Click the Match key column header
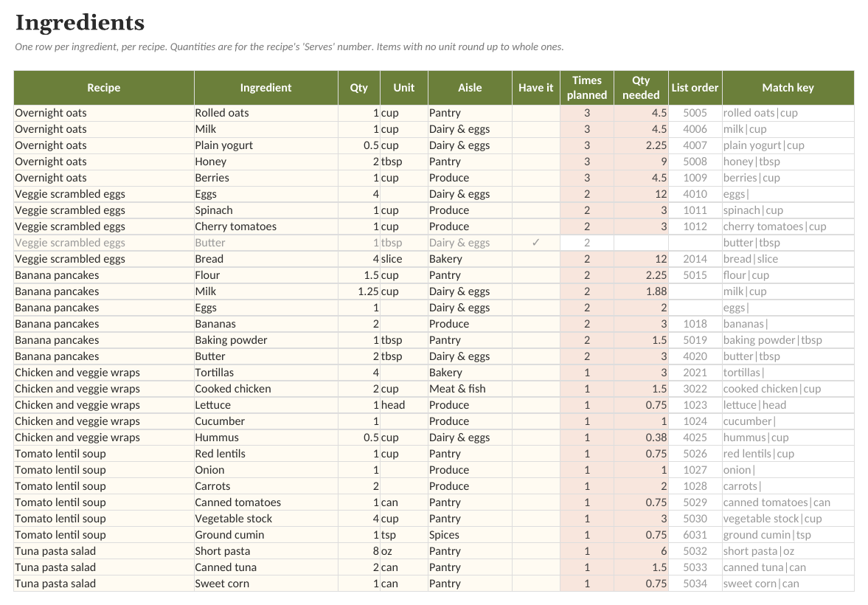 [x=788, y=88]
